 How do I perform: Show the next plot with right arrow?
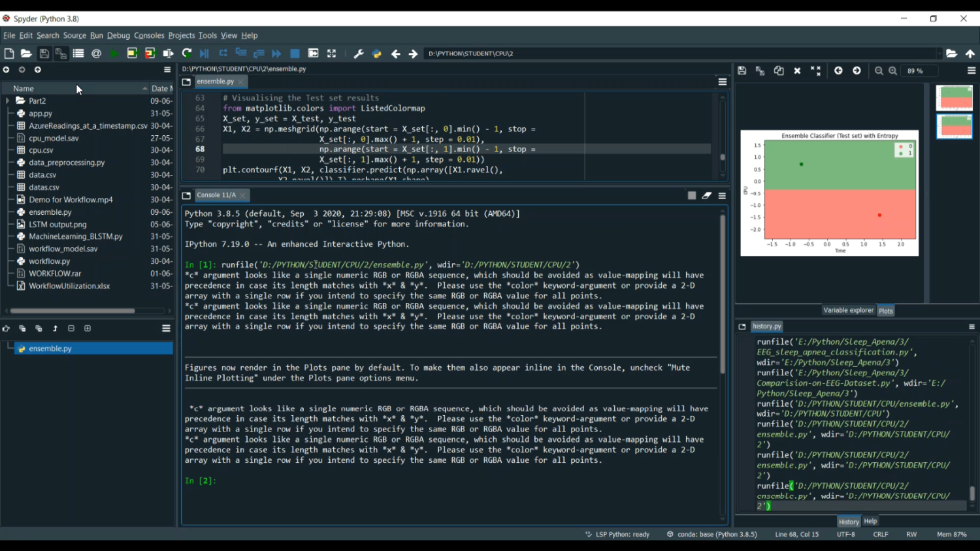point(857,71)
